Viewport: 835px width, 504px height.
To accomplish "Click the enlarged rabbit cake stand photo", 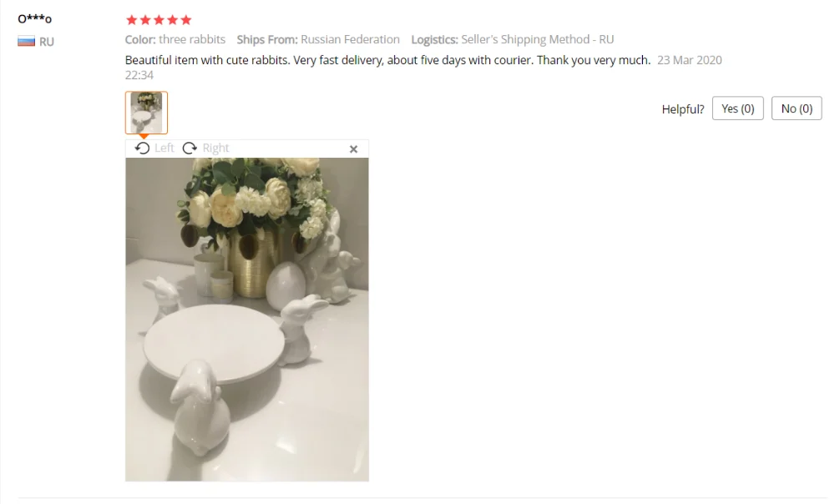I will [247, 320].
